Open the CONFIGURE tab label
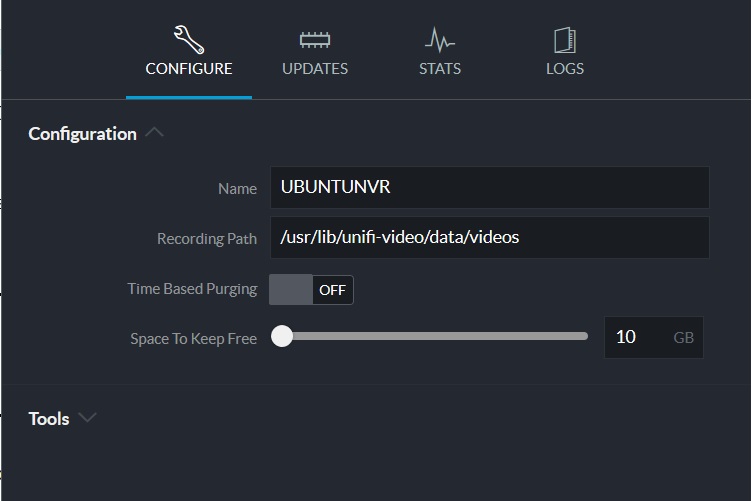Image resolution: width=753 pixels, height=501 pixels. (x=189, y=69)
